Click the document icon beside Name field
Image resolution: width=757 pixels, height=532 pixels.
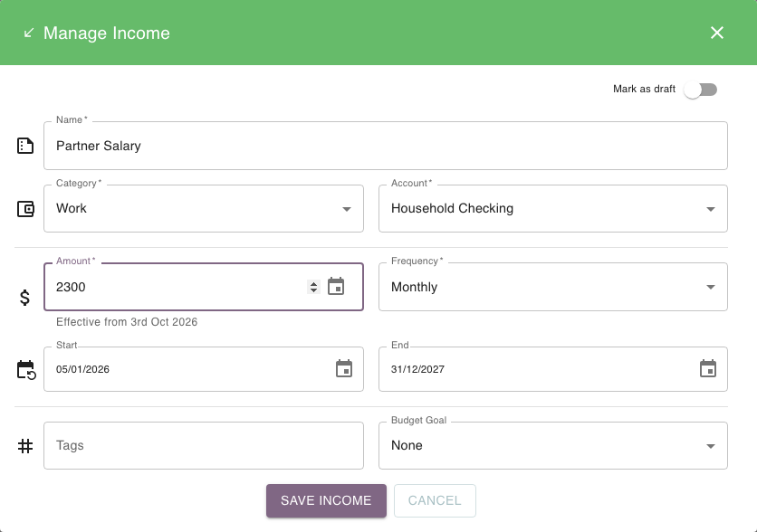point(25,146)
